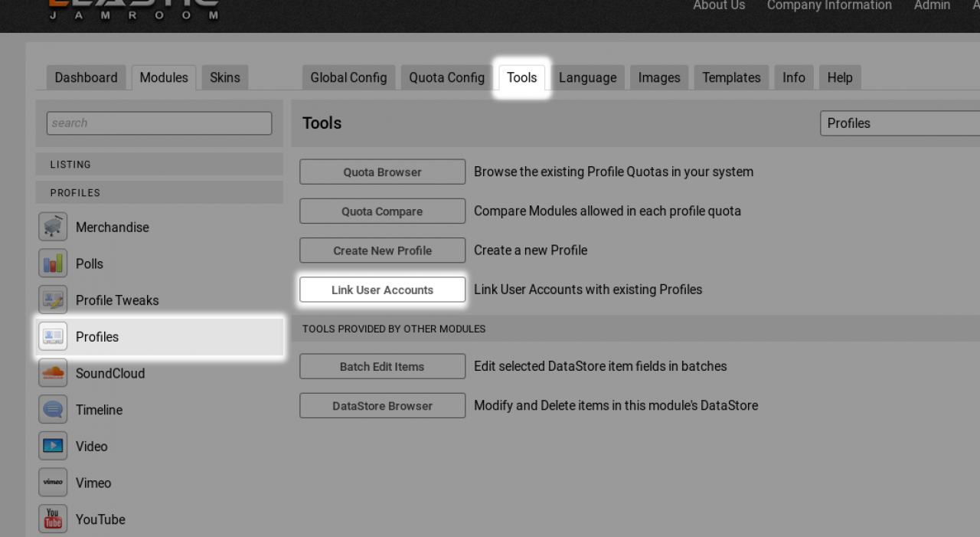Click the Profile Tweaks module icon
This screenshot has width=980, height=537.
point(53,300)
